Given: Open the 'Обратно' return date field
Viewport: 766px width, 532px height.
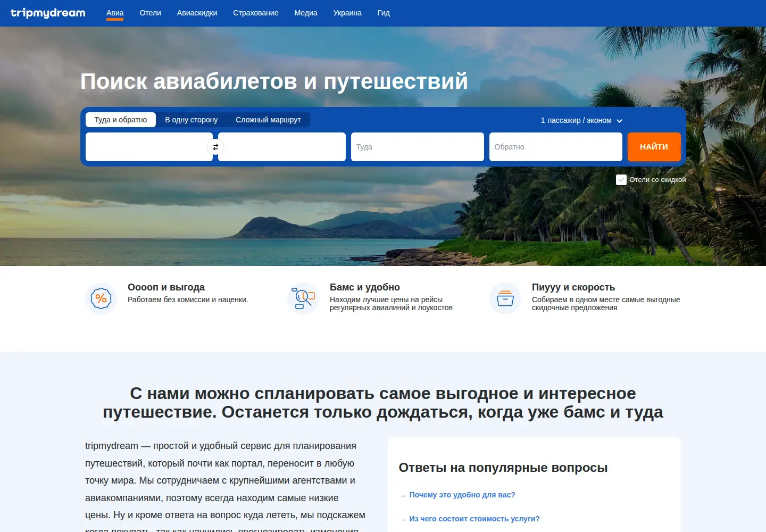Looking at the screenshot, I should tap(556, 147).
